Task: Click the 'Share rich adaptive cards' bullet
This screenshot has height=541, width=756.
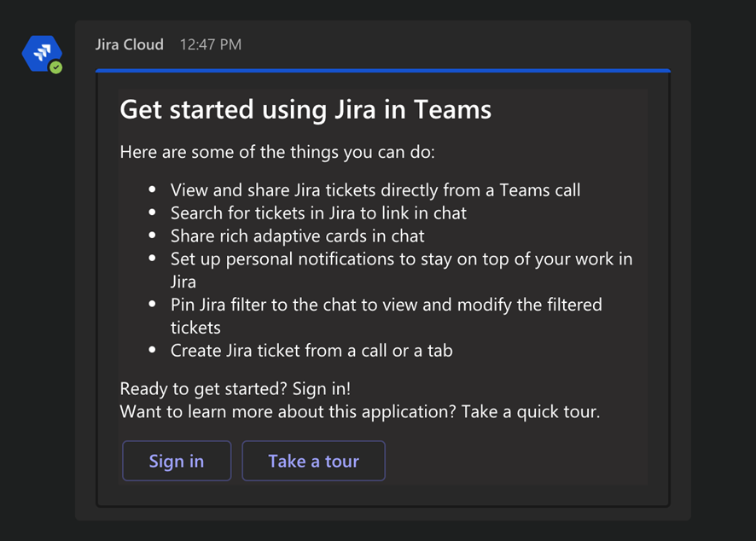Action: tap(297, 236)
